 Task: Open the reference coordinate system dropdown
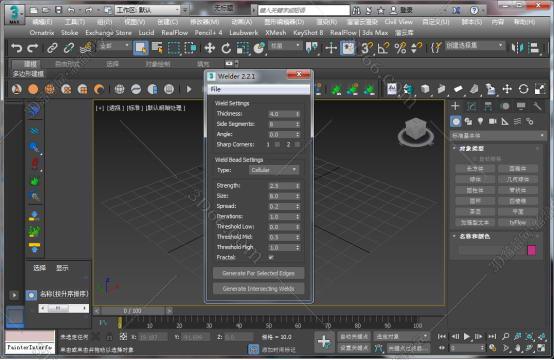click(x=285, y=46)
